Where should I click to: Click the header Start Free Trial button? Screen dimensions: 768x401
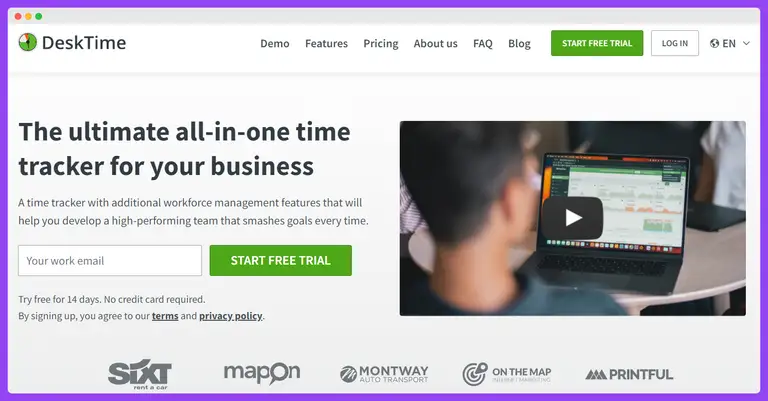pyautogui.click(x=597, y=43)
